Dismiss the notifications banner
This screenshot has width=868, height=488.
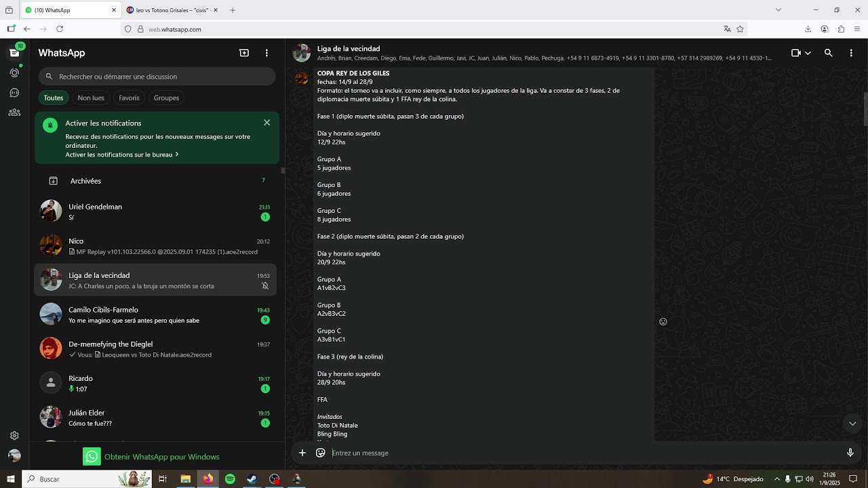[x=267, y=123]
